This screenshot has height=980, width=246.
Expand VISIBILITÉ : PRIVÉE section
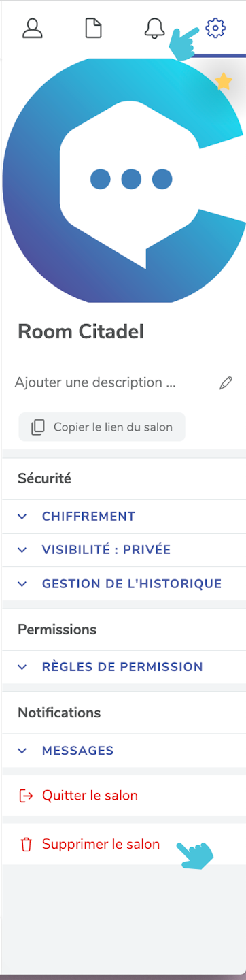tap(123, 550)
